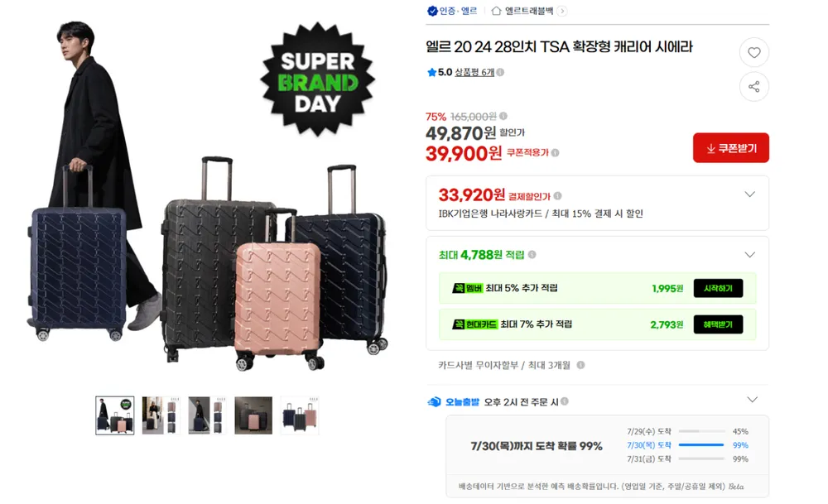
Task: Open info icon next to 상품평 6개
Action: point(500,72)
